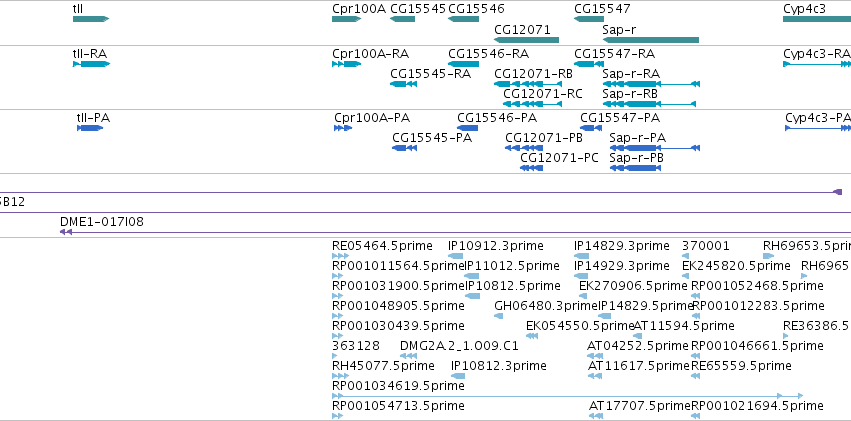This screenshot has height=421, width=851.
Task: Open the Sap-r-PA protein feature
Action: coord(655,148)
